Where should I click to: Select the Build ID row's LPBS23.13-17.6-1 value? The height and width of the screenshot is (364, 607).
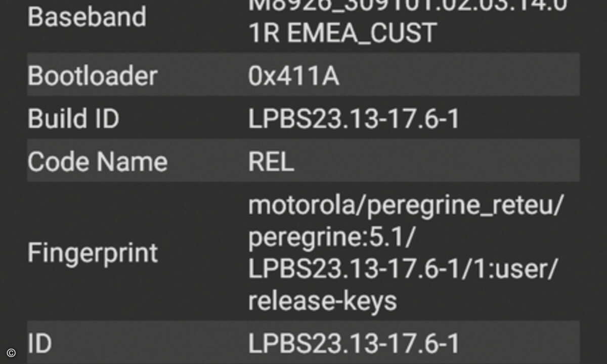click(x=354, y=119)
